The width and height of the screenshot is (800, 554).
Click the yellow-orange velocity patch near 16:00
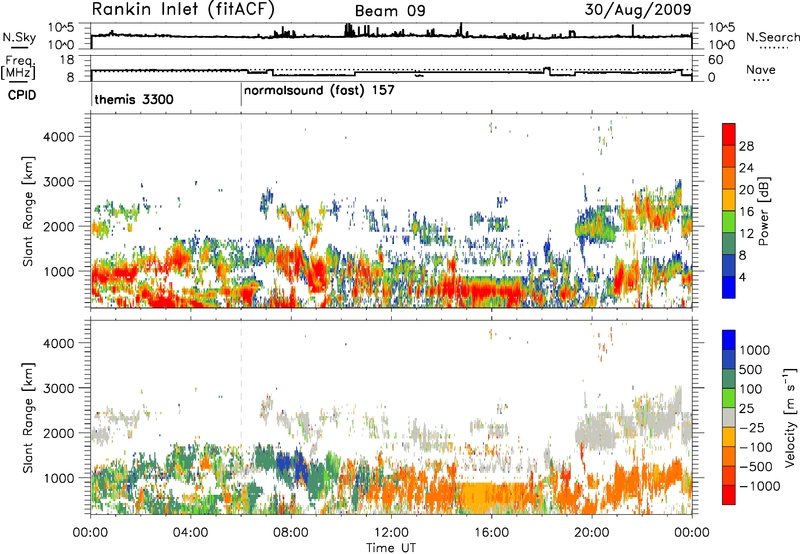pos(489,495)
